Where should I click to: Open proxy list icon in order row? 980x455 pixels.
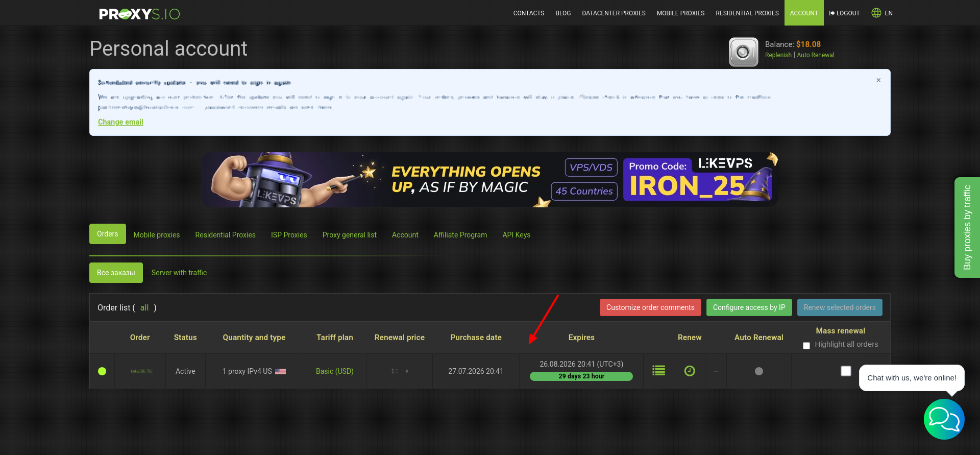coord(658,371)
